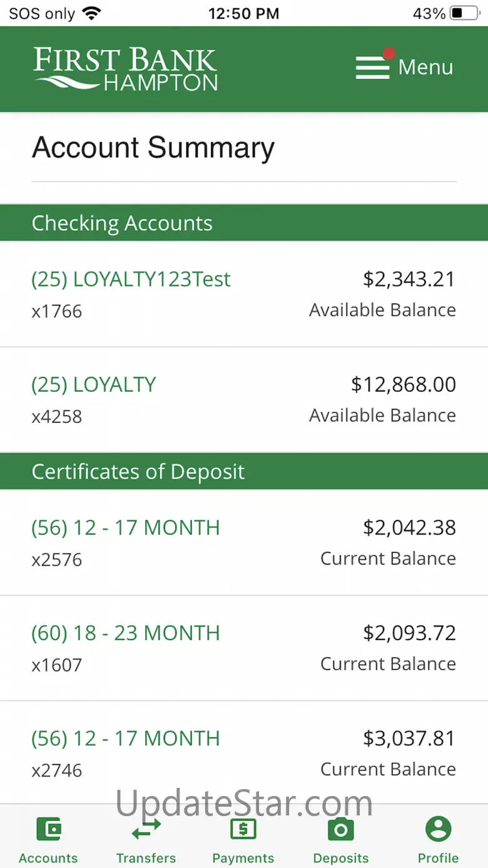Tap the Payments dollar bill icon
The height and width of the screenshot is (868, 488).
coord(243,830)
